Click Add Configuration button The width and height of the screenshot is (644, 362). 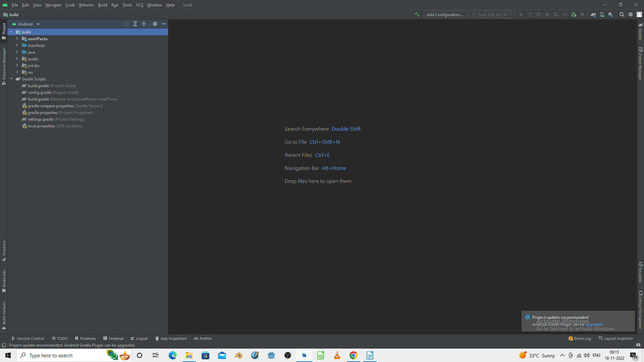pos(445,14)
